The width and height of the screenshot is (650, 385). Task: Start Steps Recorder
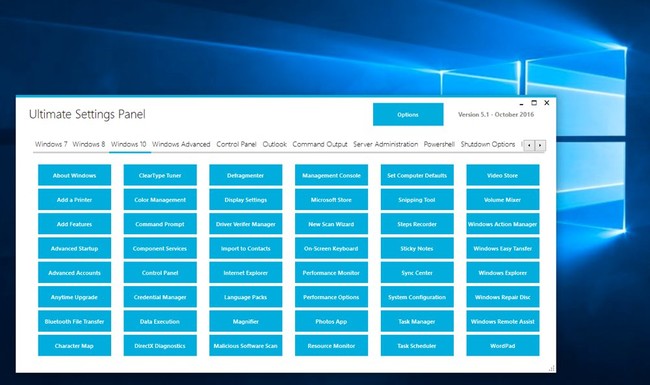pos(417,224)
